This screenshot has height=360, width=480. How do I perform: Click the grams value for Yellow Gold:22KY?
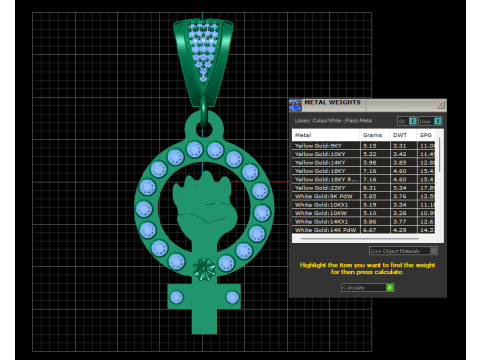click(370, 188)
